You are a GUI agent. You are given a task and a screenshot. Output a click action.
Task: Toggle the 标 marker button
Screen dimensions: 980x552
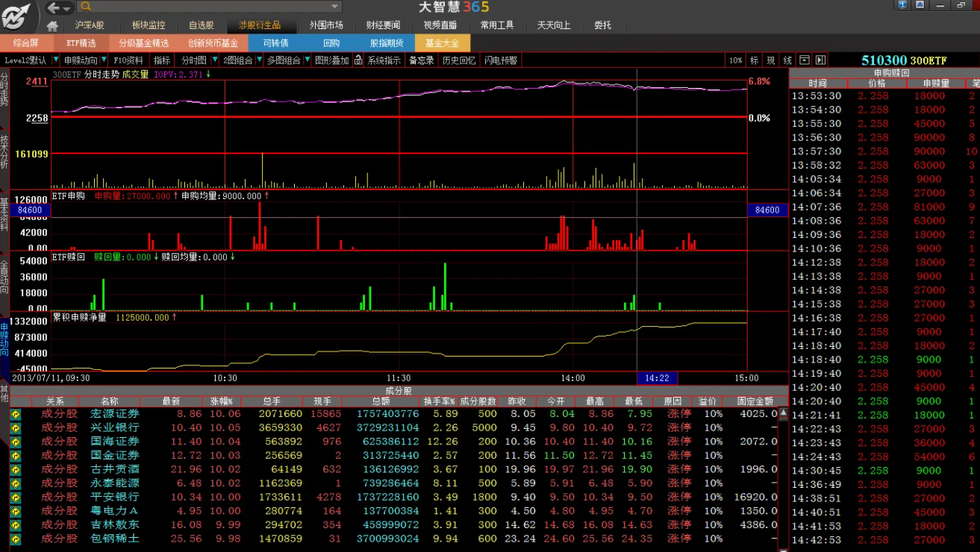pyautogui.click(x=755, y=60)
